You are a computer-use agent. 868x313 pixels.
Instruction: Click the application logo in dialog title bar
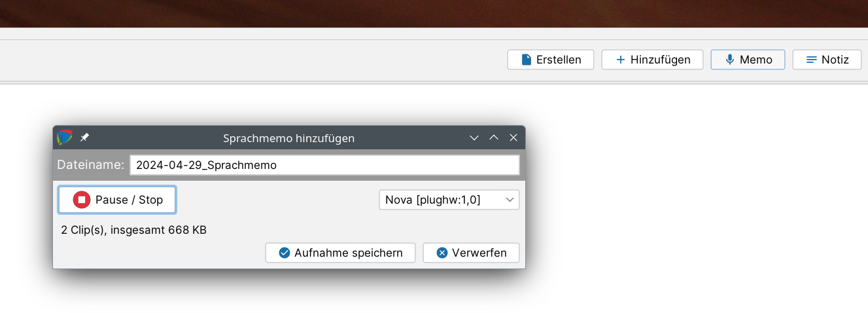pos(64,138)
